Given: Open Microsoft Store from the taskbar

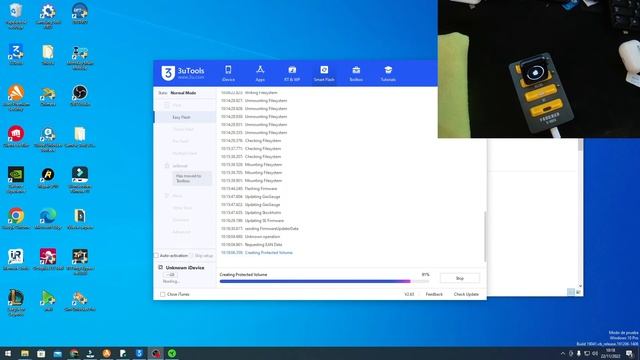Looking at the screenshot, I should click(x=41, y=353).
